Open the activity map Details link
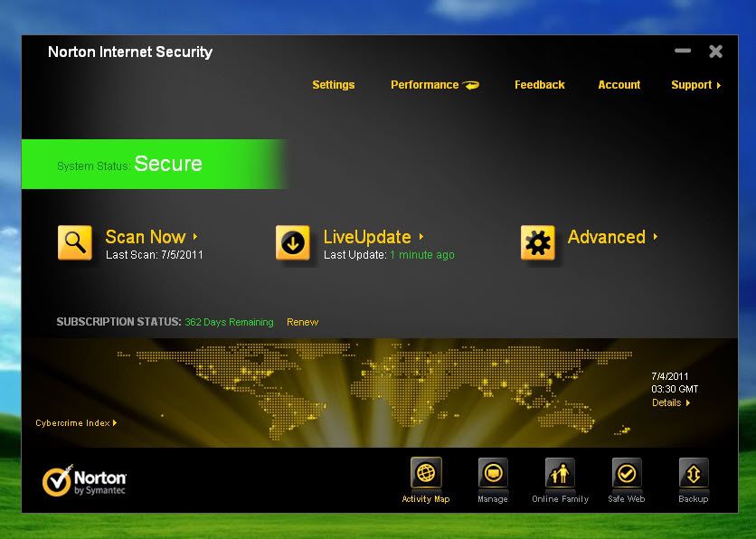 (666, 402)
